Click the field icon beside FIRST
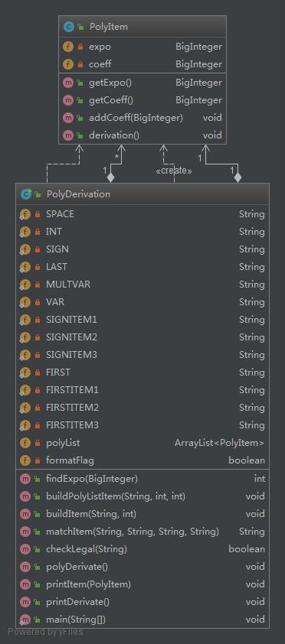285x644 pixels. tap(25, 372)
